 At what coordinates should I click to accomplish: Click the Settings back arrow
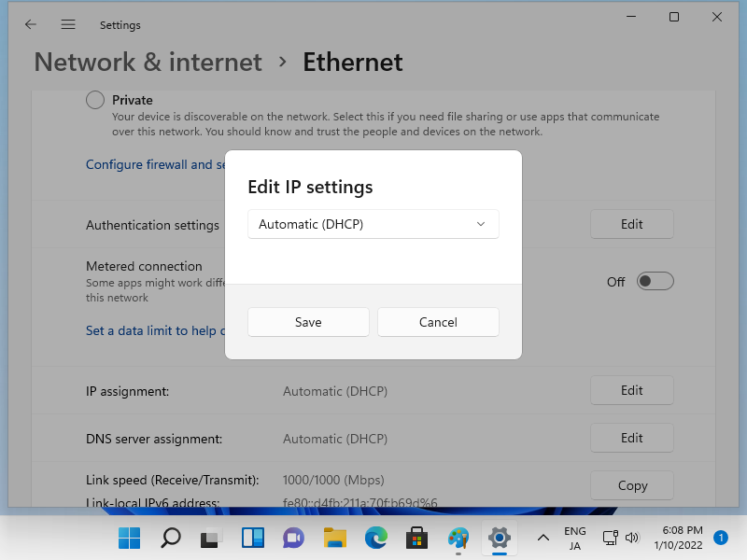click(30, 24)
